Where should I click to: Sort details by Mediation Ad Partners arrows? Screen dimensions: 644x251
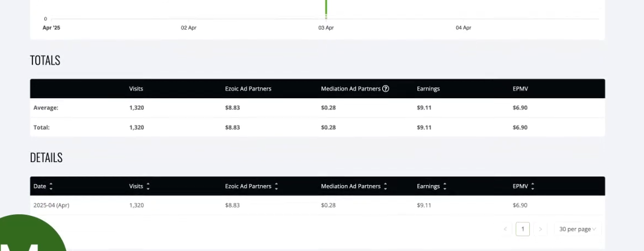(386, 186)
